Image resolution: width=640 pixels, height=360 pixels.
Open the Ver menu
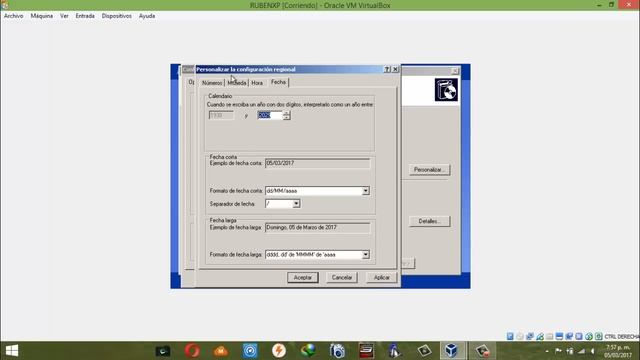pyautogui.click(x=64, y=16)
